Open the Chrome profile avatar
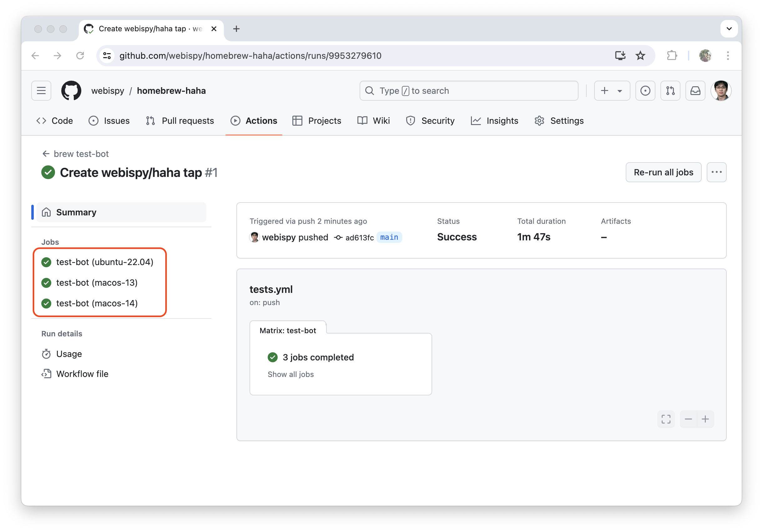Image resolution: width=763 pixels, height=532 pixels. coord(705,55)
